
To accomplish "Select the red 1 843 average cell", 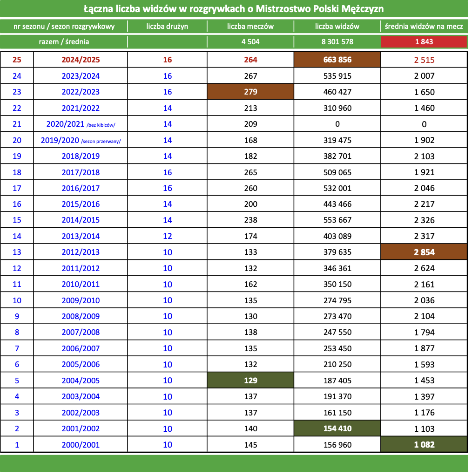I will pos(424,41).
